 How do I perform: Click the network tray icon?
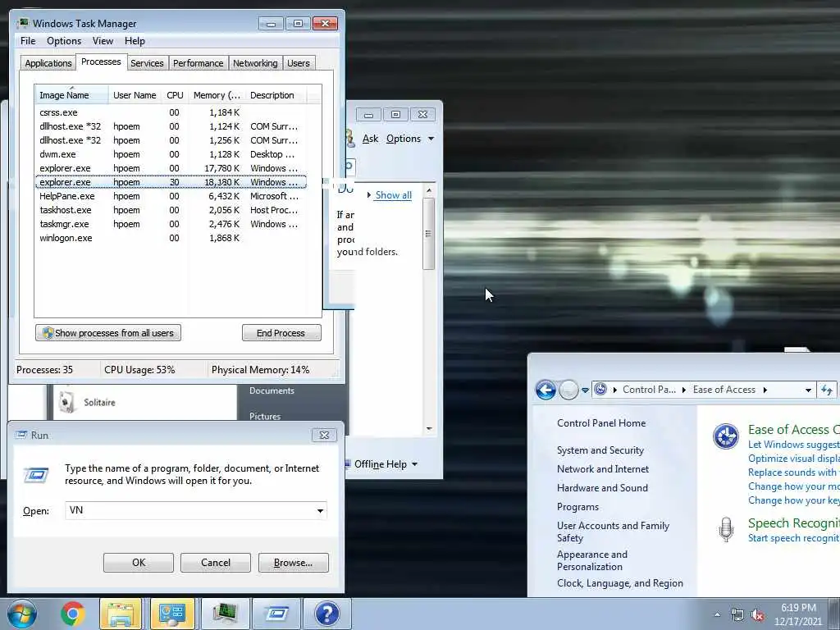pyautogui.click(x=737, y=615)
